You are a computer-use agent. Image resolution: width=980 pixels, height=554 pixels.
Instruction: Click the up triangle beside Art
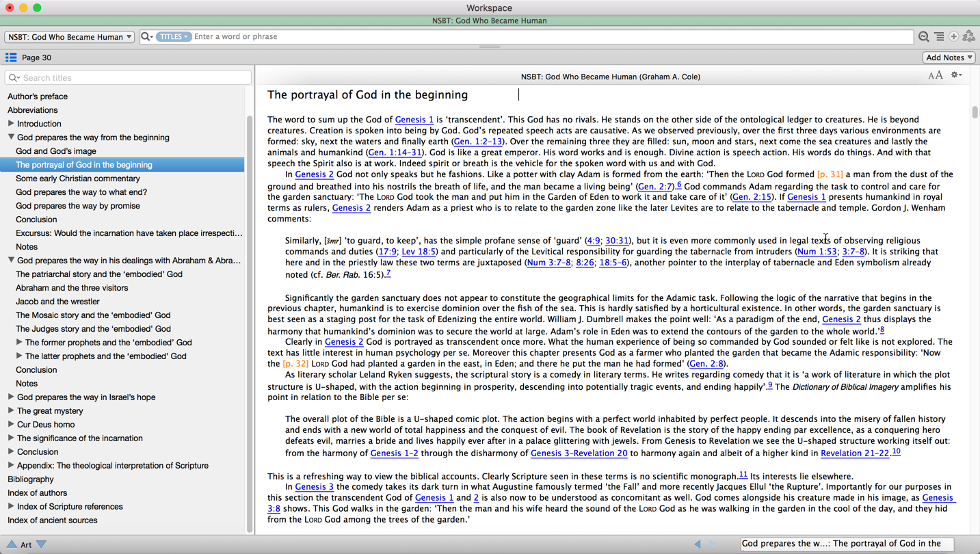[x=12, y=544]
